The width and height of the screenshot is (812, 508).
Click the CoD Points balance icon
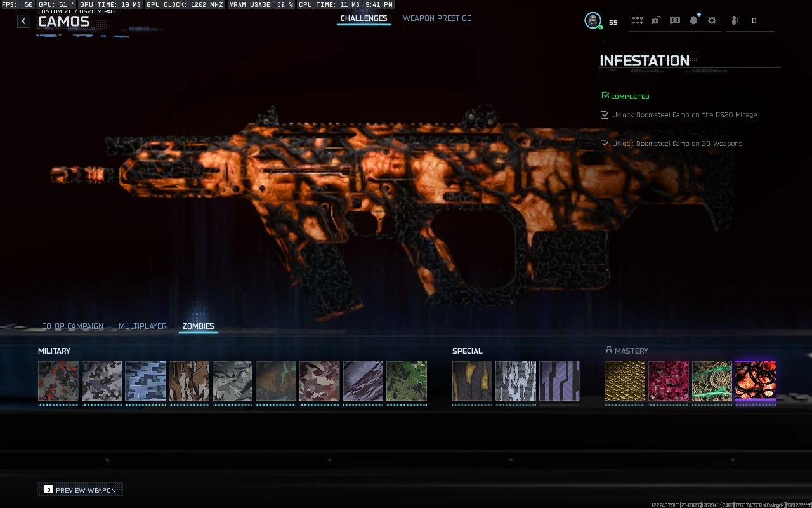(x=754, y=20)
